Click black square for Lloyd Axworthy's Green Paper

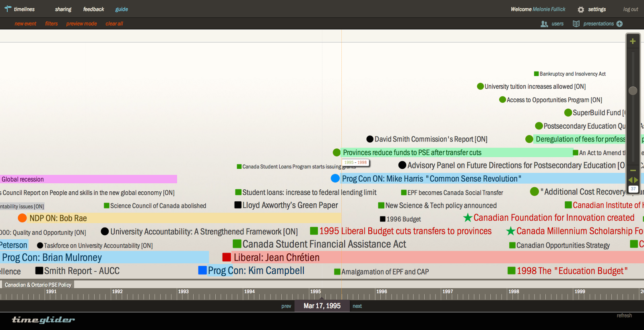pyautogui.click(x=238, y=205)
